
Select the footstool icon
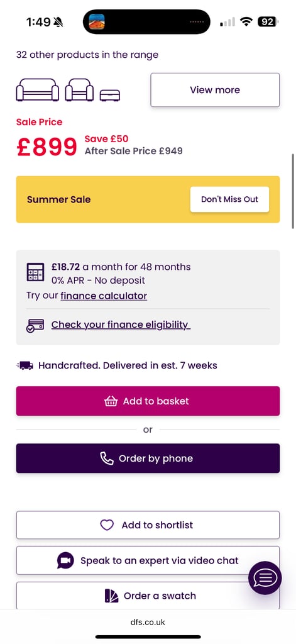click(110, 96)
